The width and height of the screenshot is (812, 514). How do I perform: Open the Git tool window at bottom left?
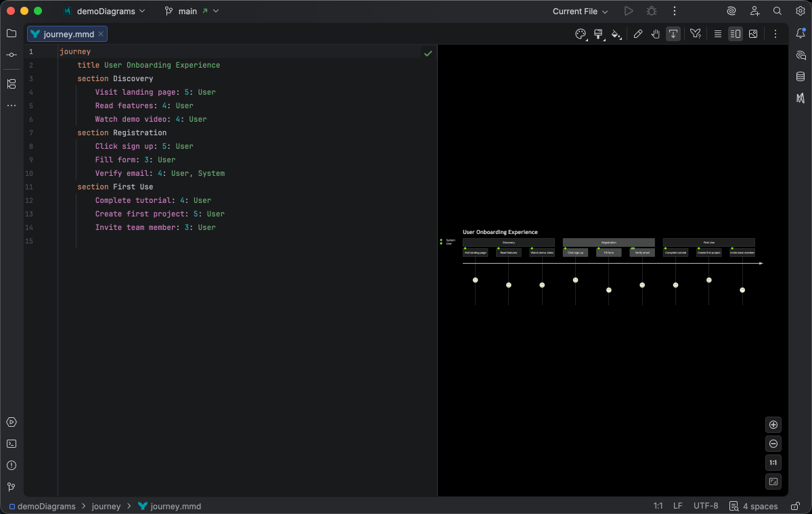click(12, 487)
